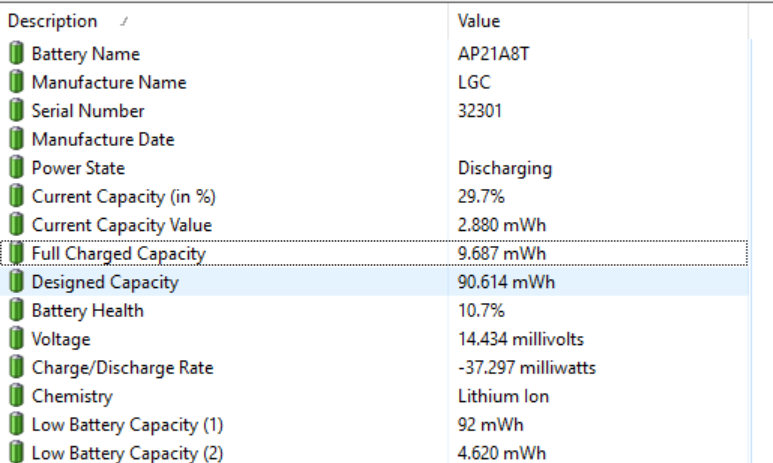
Task: Select the Current Capacity Value label
Action: (x=122, y=225)
